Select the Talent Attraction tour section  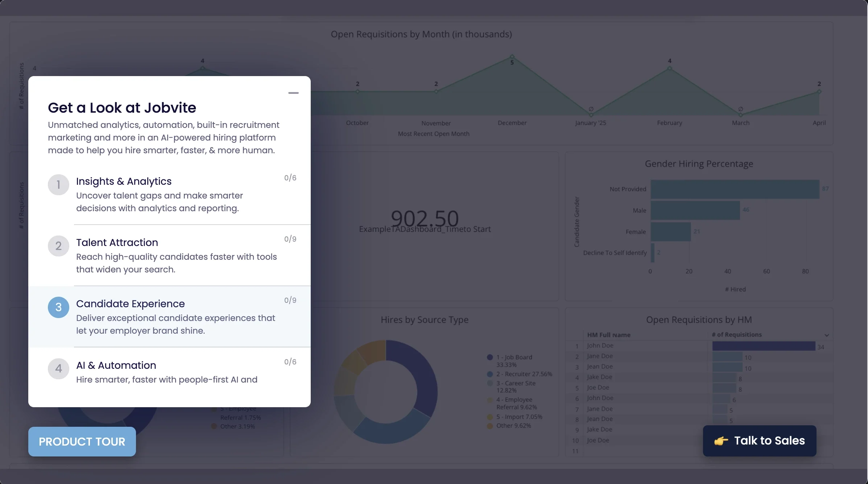[x=117, y=242]
